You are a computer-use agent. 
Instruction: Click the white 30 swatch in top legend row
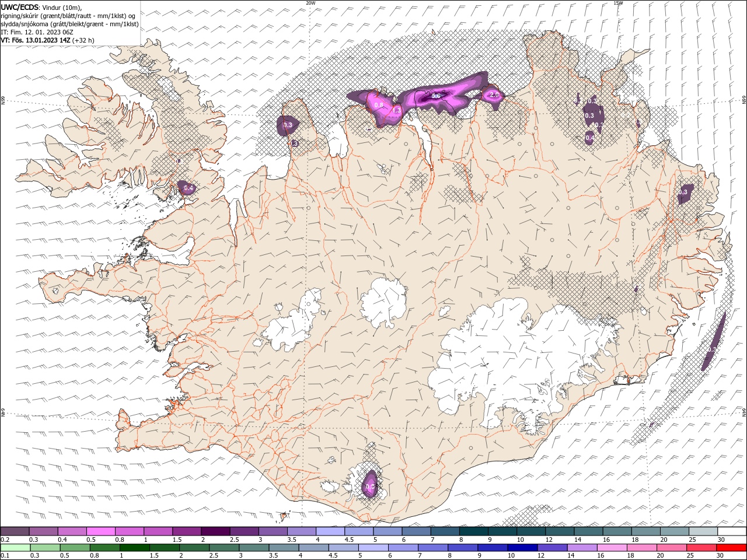click(732, 531)
